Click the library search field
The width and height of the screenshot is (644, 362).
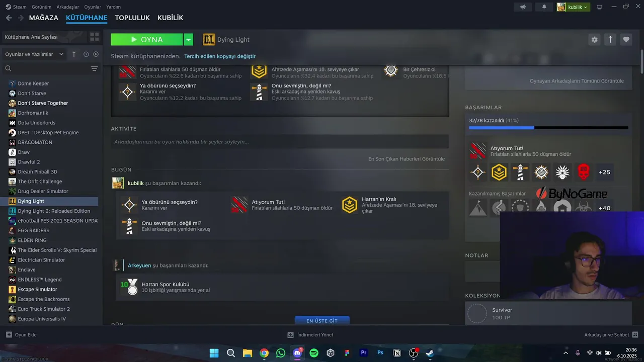click(x=50, y=68)
